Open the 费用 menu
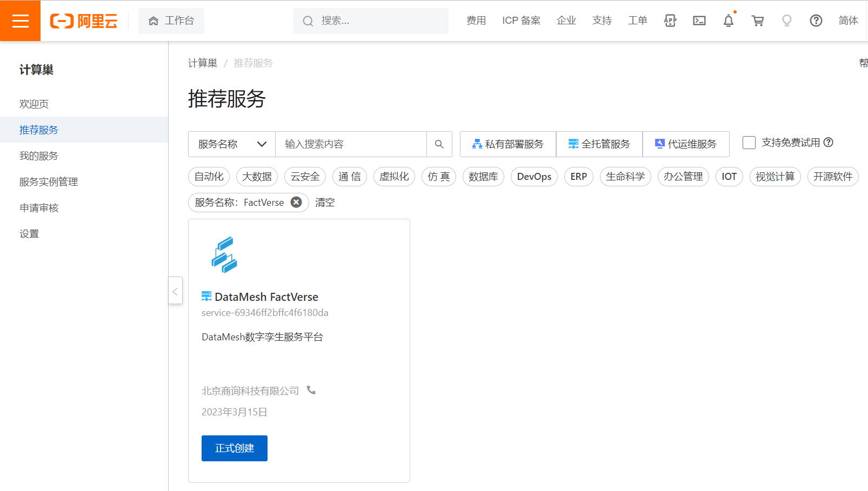 [x=476, y=21]
